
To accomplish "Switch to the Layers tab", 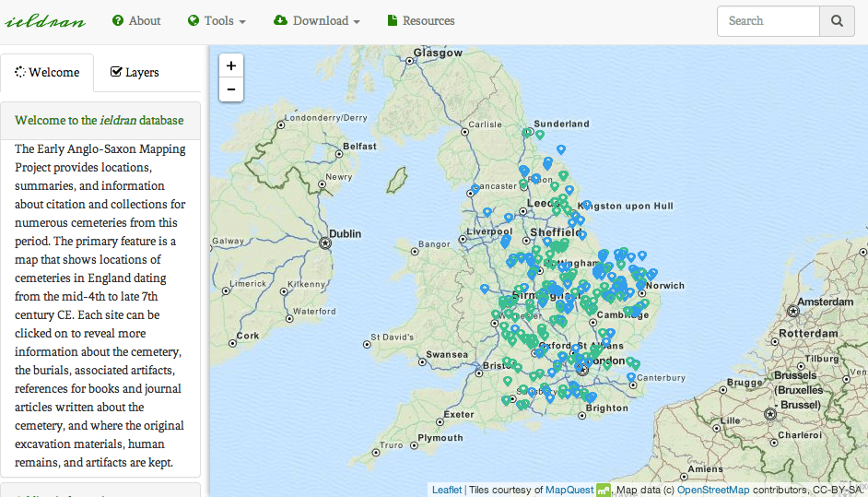I will (135, 73).
